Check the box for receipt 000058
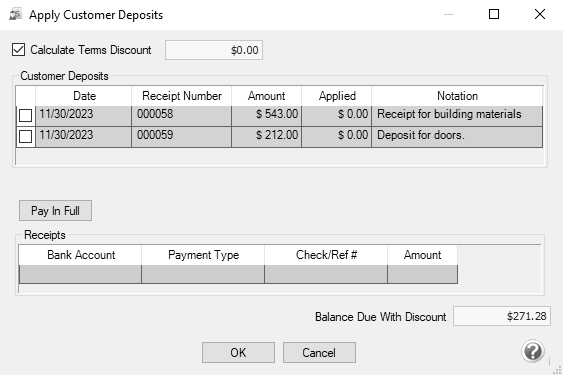 25,116
